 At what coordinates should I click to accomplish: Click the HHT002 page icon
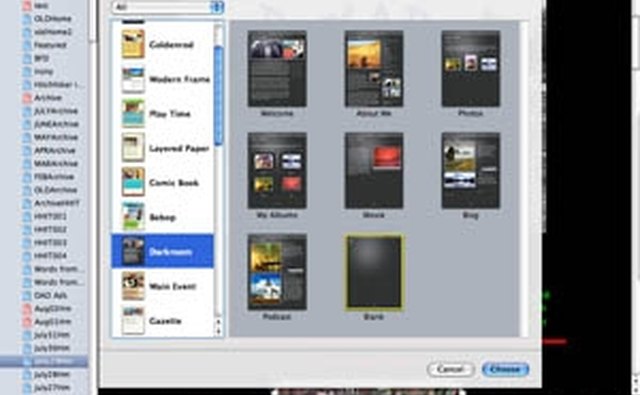pos(27,229)
